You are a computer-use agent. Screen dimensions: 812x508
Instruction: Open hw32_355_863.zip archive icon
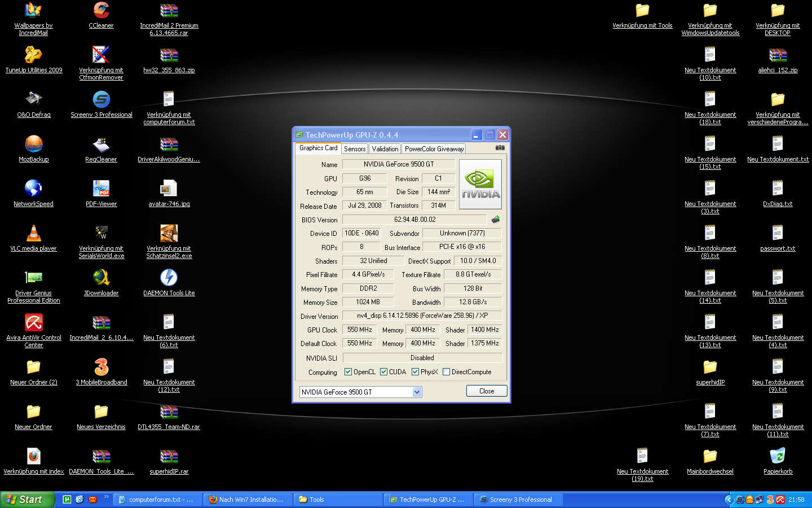(169, 60)
